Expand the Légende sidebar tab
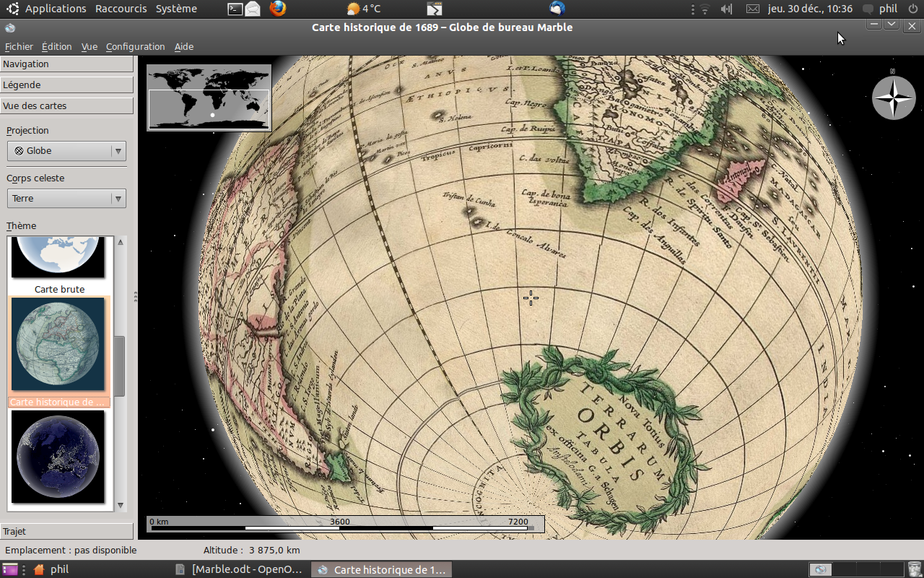924x578 pixels. click(66, 85)
